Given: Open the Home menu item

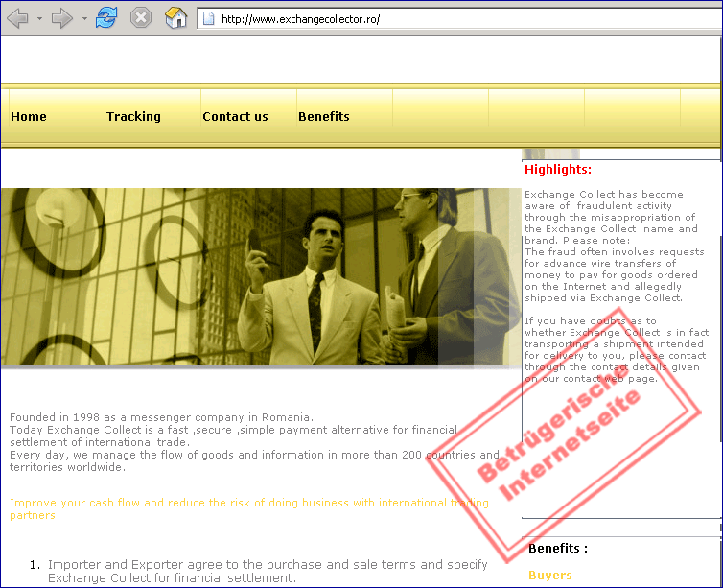Looking at the screenshot, I should [x=29, y=117].
